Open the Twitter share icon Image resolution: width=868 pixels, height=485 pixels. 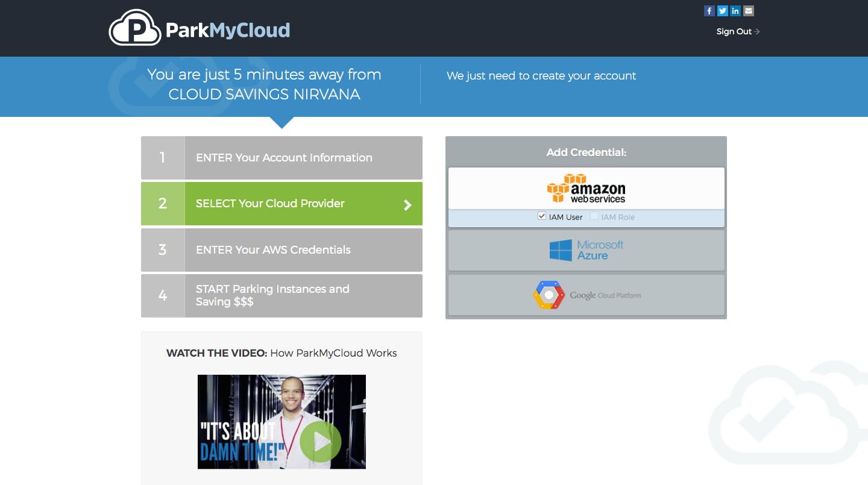click(x=722, y=11)
